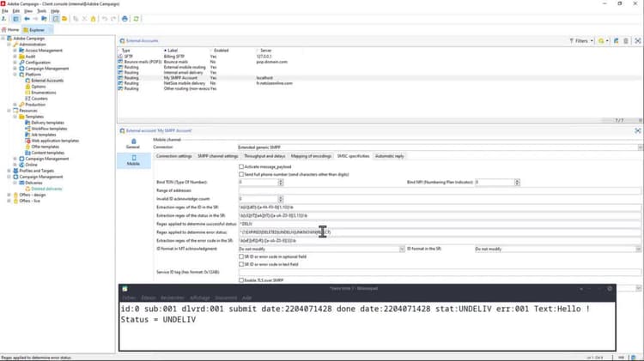
Task: Click the delete X toolbar icon
Action: tap(85, 19)
